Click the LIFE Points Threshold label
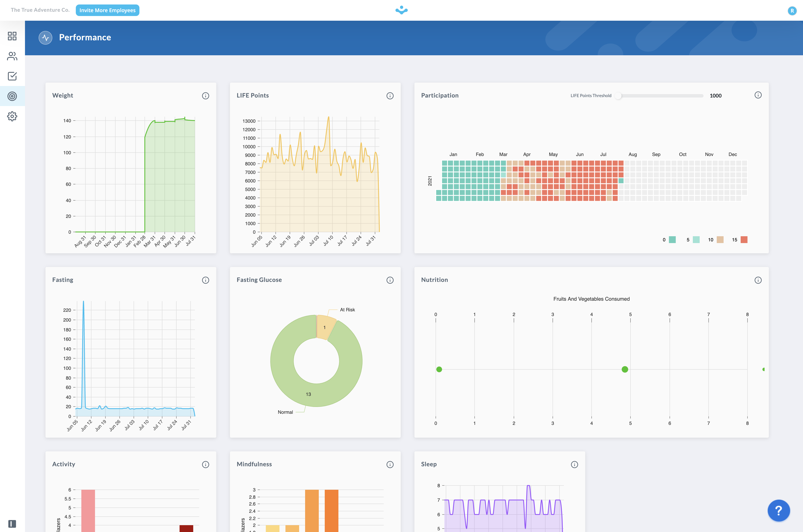Image resolution: width=803 pixels, height=532 pixels. click(591, 96)
